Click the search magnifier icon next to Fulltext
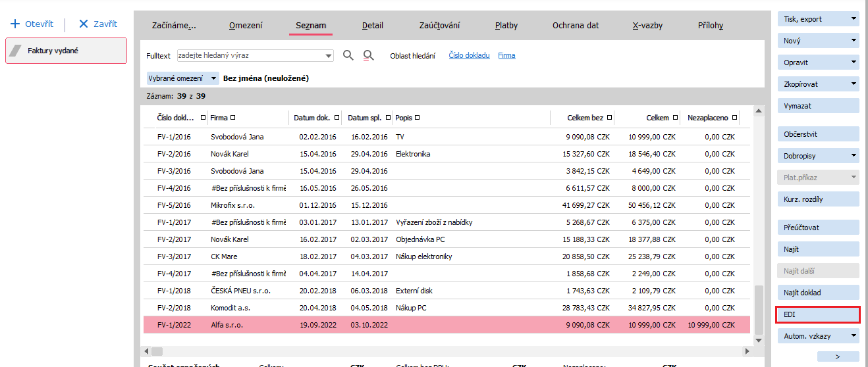Viewport: 868px width, 367px height. tap(348, 56)
